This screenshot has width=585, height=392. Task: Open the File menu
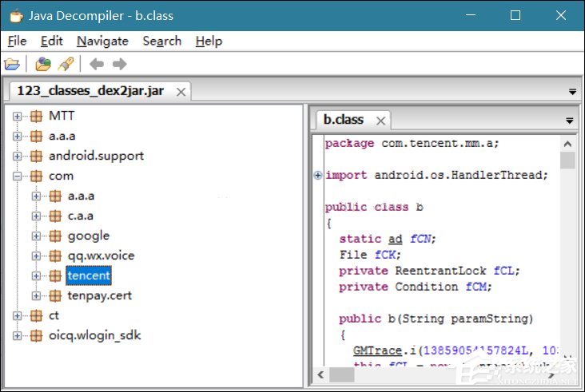coord(17,41)
